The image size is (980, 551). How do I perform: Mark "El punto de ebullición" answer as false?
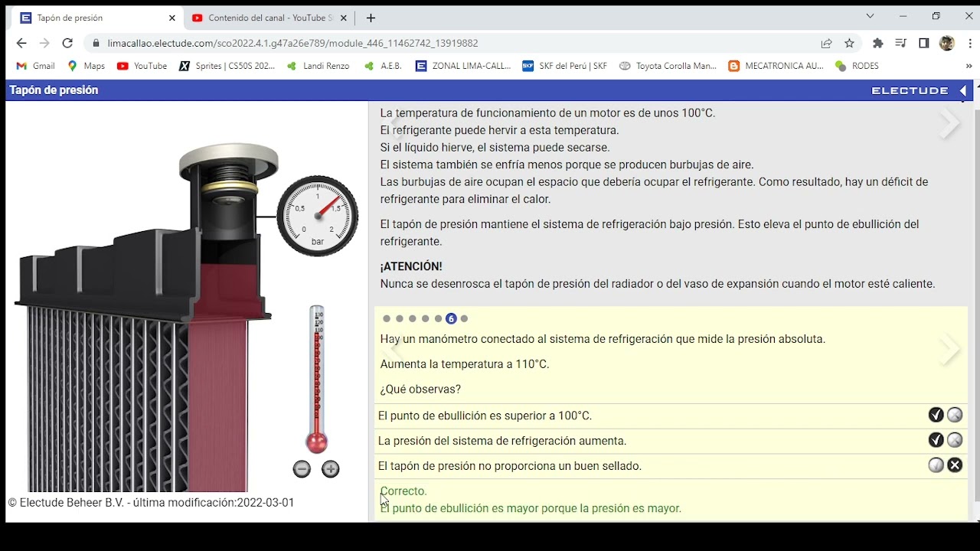click(x=955, y=415)
